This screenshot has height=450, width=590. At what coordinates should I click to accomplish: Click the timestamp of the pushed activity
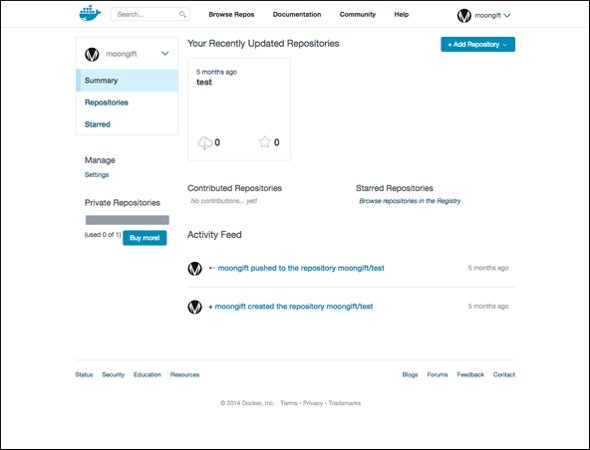point(488,268)
